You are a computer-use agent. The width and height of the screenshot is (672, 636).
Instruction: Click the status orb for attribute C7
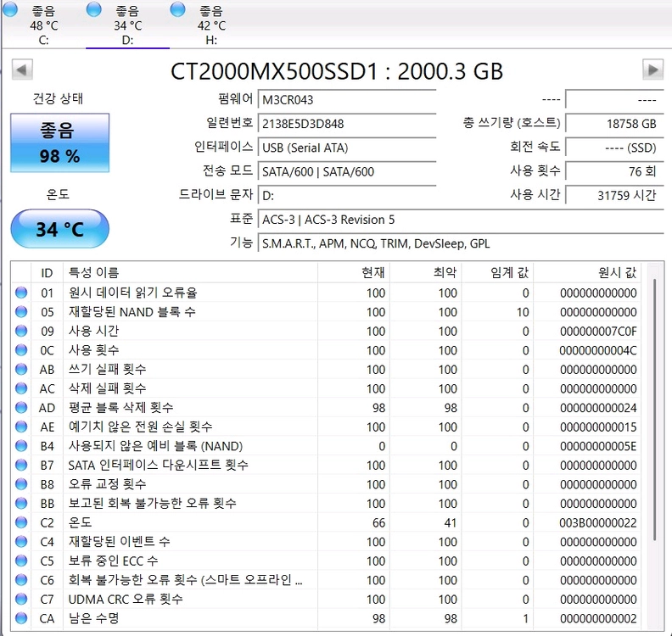click(21, 600)
